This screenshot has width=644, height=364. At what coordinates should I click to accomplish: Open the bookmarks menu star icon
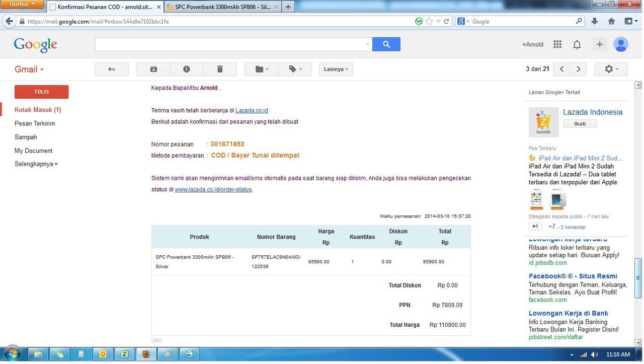(x=631, y=21)
